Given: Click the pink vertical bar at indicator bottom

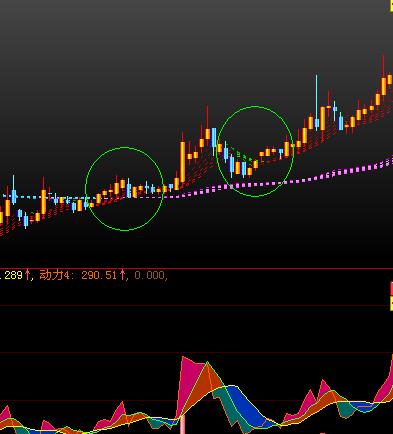Looking at the screenshot, I should (183, 425).
